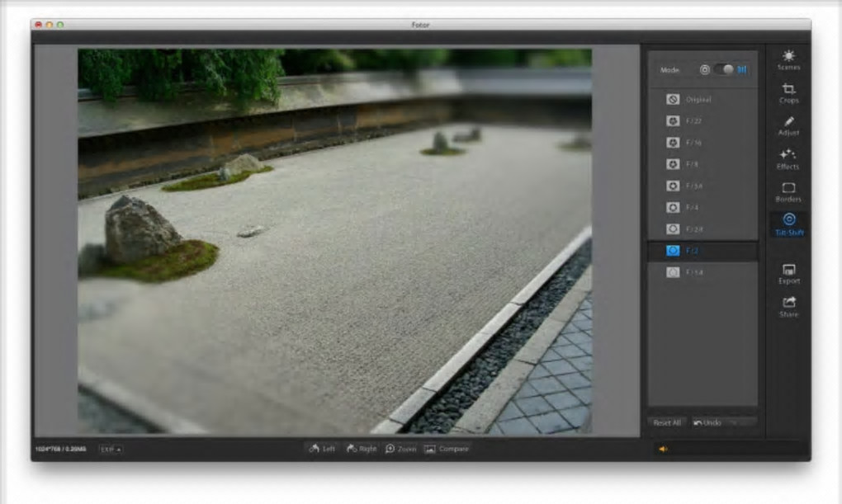842x504 pixels.
Task: Close the Fotor window
Action: [x=39, y=25]
